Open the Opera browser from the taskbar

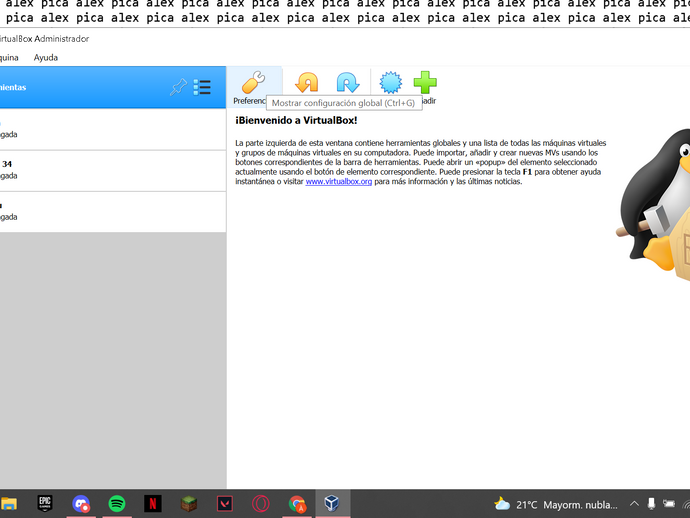pos(261,503)
